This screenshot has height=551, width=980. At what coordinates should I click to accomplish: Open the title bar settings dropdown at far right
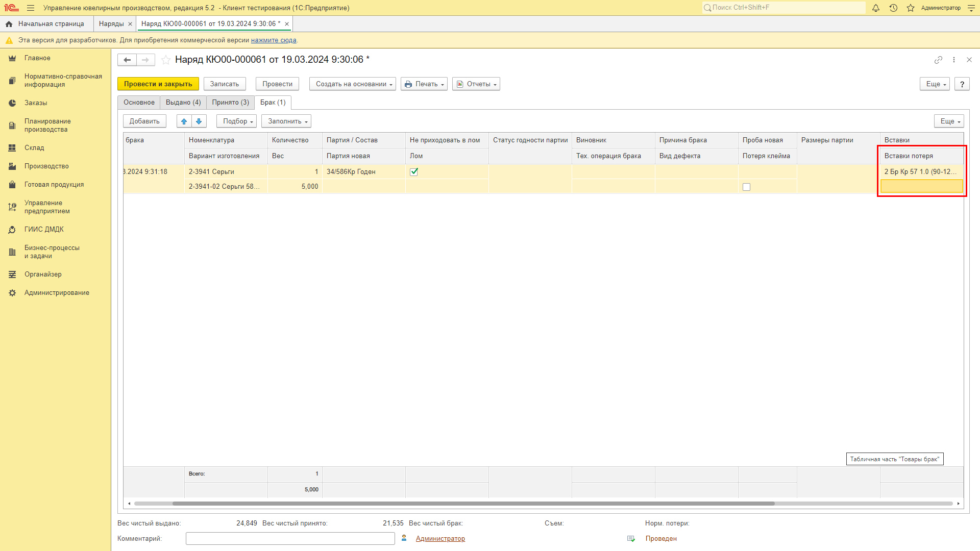[x=971, y=8]
